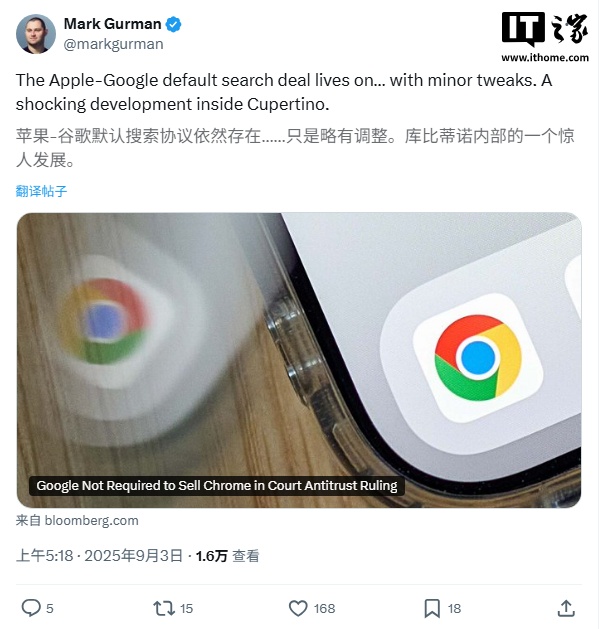
Task: Click the 1.6万 查看 view count
Action: click(227, 556)
